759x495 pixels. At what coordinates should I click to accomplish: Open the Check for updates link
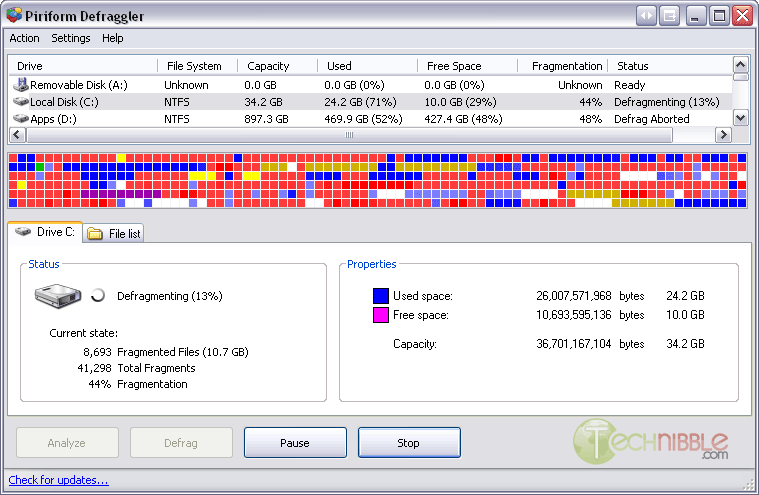click(x=59, y=480)
